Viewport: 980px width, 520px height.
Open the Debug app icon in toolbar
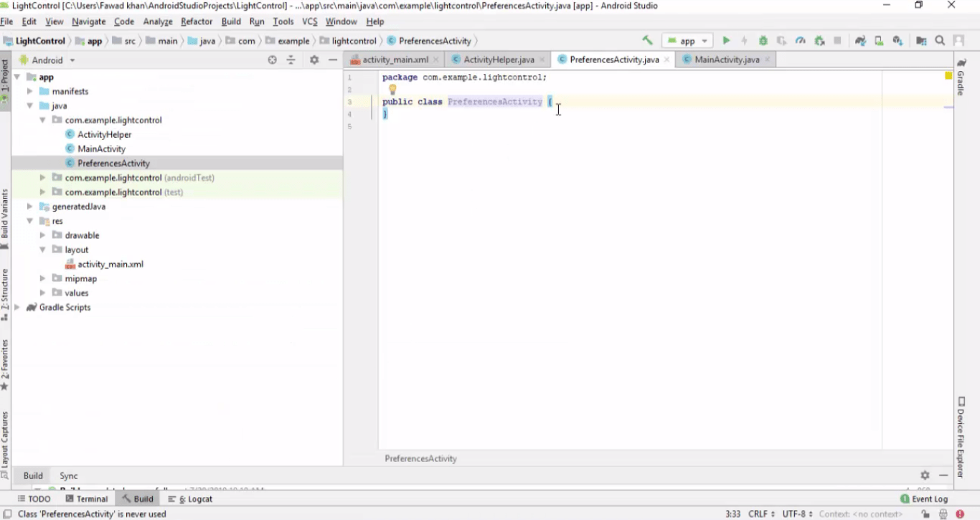pos(763,41)
